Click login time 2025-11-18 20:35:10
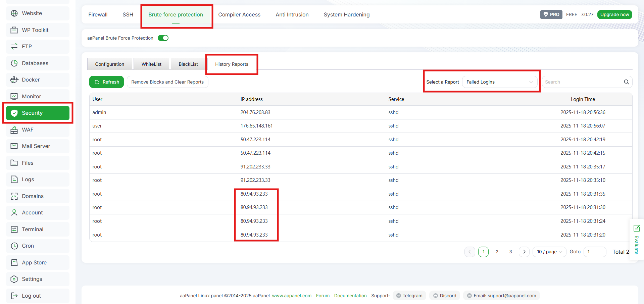This screenshot has width=644, height=304. 583,180
